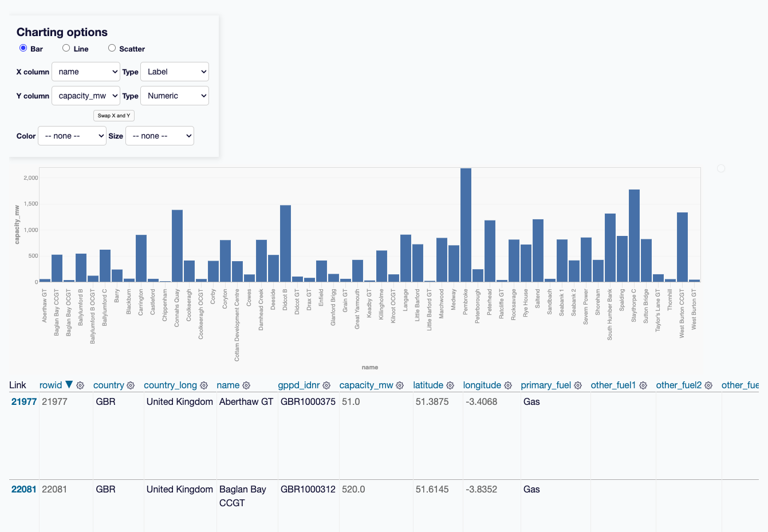Open the Size dropdown
Screen dimensions: 768x532
(160, 136)
